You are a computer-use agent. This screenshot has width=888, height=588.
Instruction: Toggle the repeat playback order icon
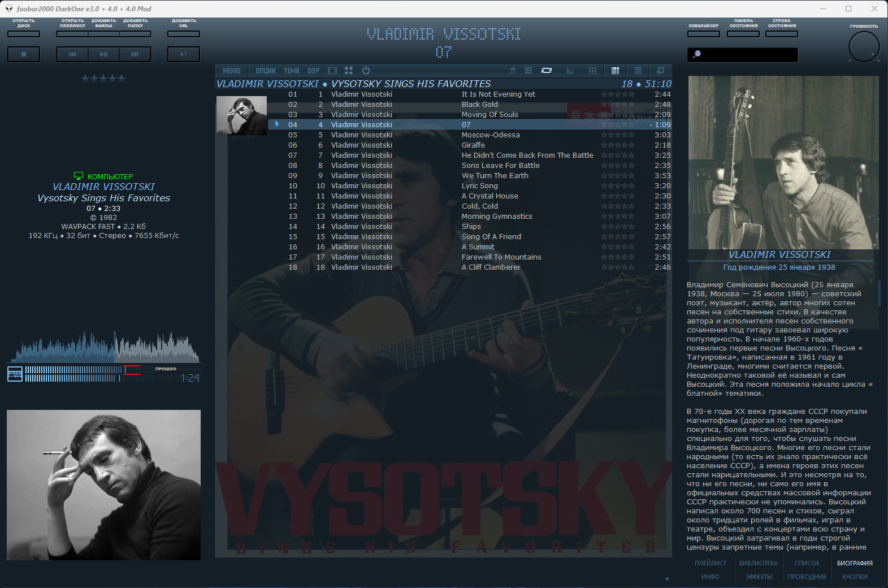(x=547, y=71)
